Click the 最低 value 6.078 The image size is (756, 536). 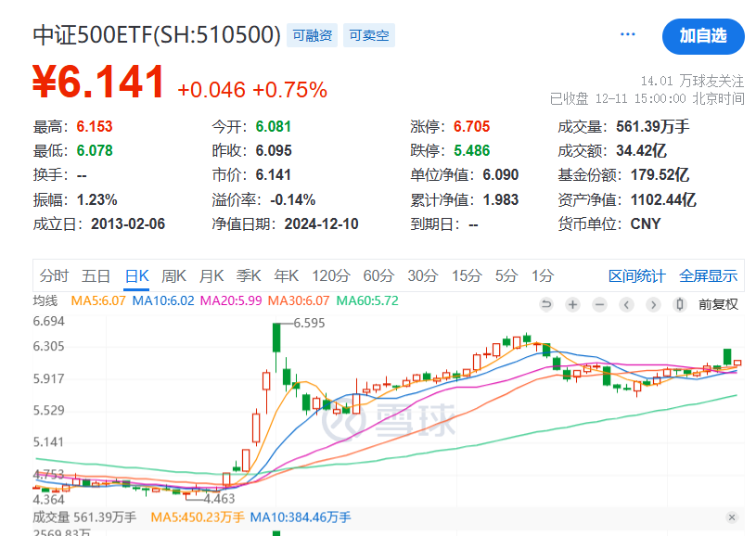95,151
